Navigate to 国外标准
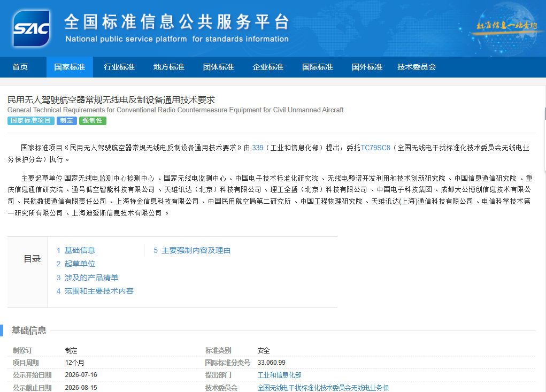The height and width of the screenshot is (392, 546). tap(367, 67)
